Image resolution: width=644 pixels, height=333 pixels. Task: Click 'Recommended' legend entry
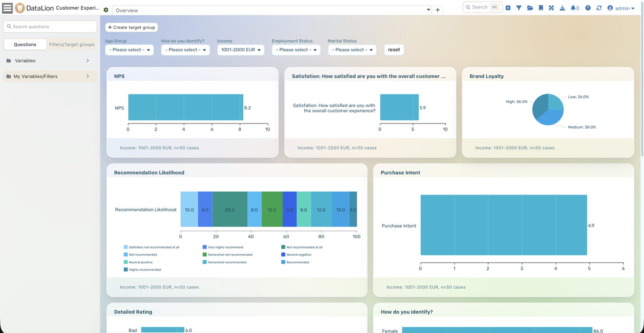(x=295, y=262)
